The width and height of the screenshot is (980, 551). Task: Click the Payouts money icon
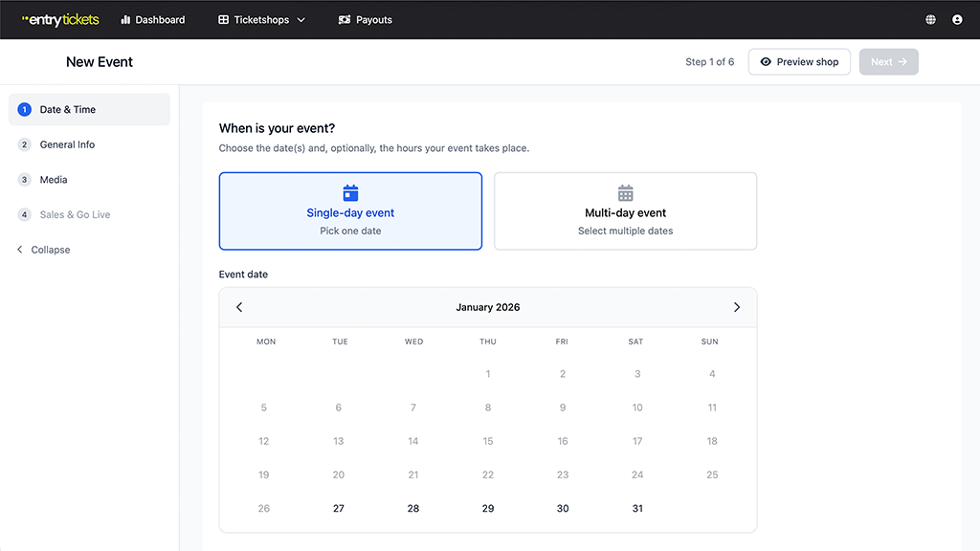tap(345, 19)
